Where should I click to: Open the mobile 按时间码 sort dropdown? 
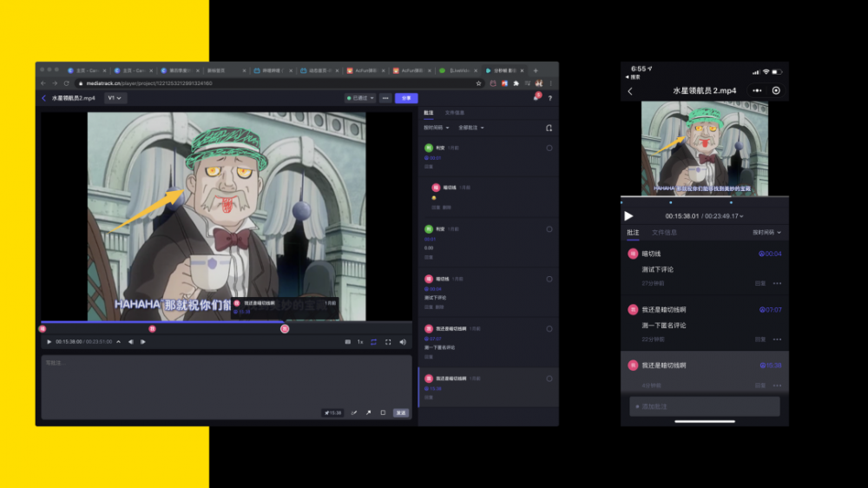point(766,233)
